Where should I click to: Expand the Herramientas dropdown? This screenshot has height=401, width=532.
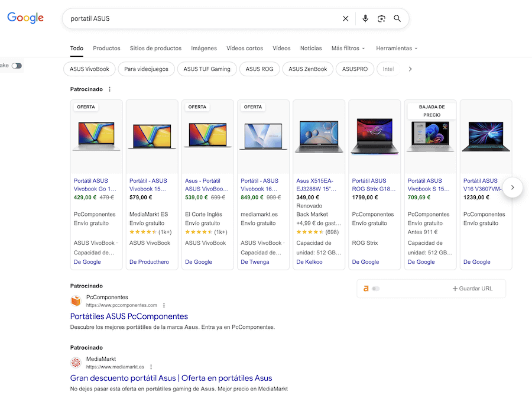(397, 48)
